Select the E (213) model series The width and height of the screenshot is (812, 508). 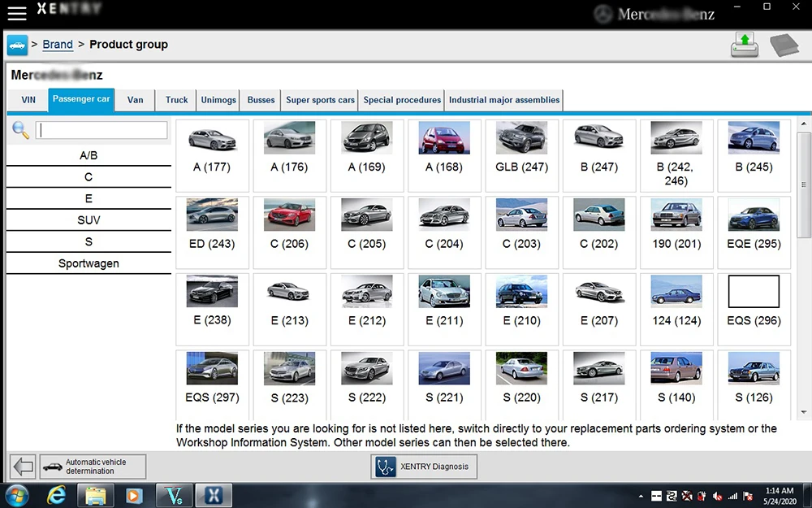click(x=290, y=309)
